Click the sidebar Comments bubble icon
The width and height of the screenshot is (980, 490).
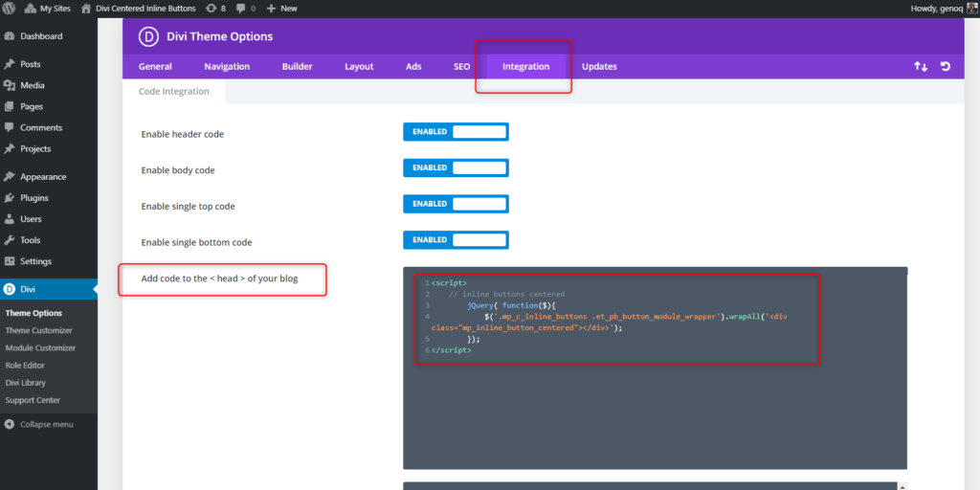10,127
